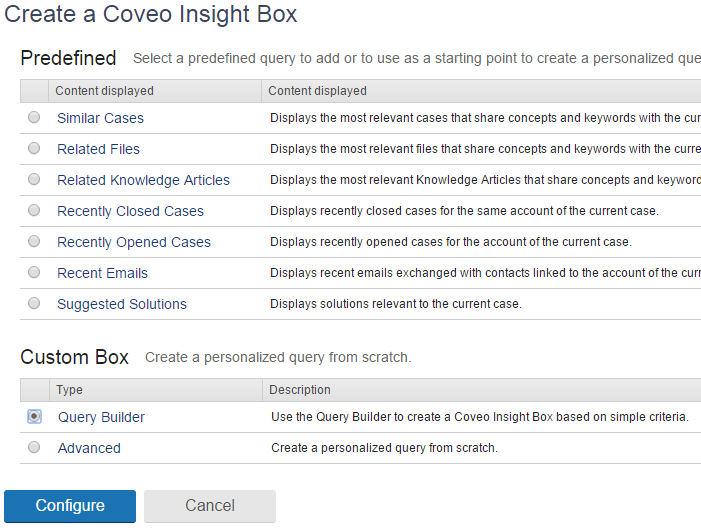Open the Advanced link
701x531 pixels.
(89, 448)
